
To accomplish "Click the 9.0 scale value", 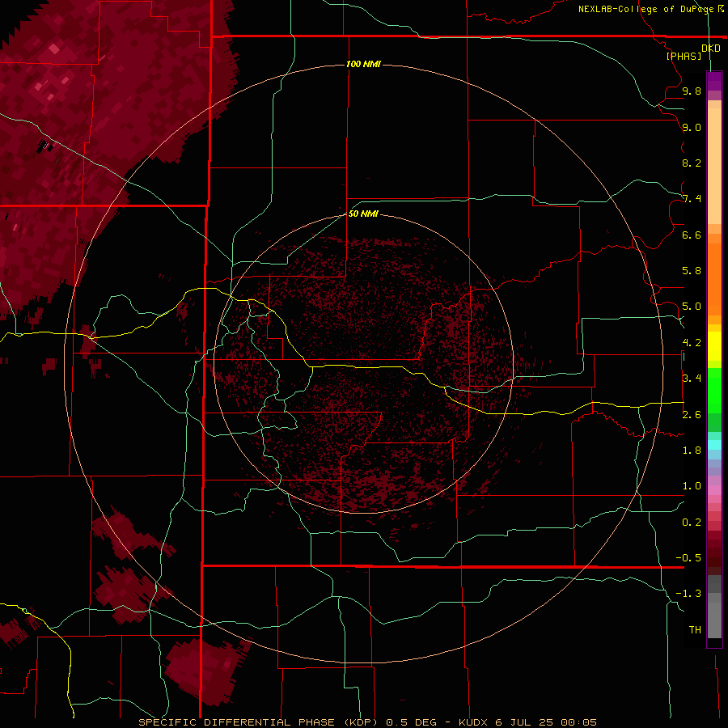I will (692, 127).
